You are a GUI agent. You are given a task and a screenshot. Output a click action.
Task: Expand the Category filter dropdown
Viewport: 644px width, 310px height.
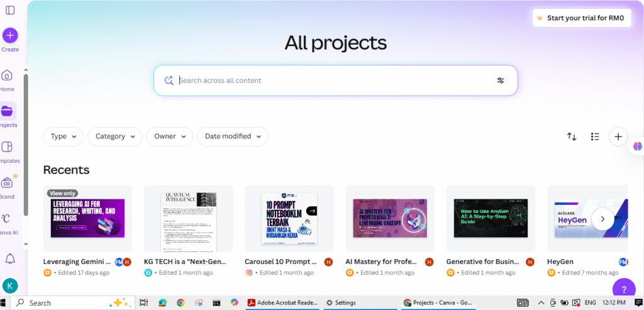click(x=115, y=136)
